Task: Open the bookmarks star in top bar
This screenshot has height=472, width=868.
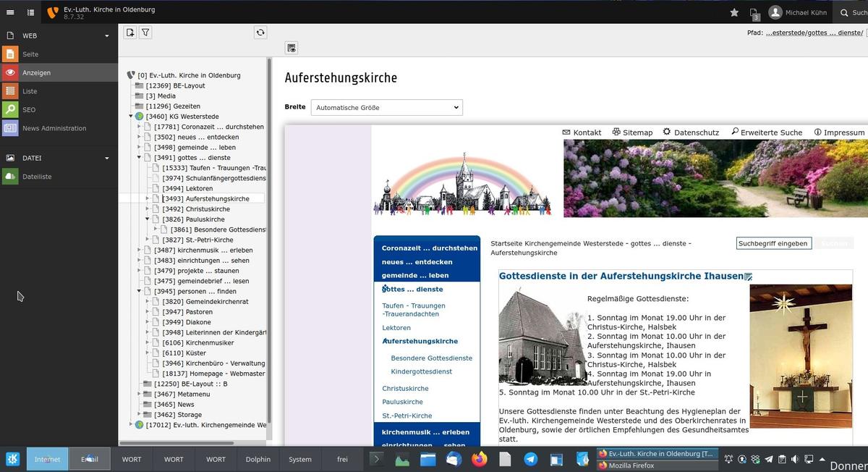Action: click(x=734, y=12)
